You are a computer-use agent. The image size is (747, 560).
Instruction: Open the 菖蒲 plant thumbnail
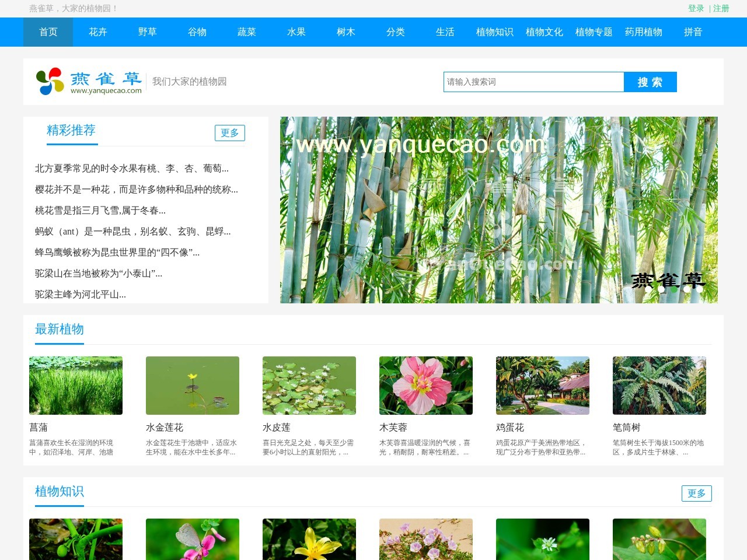click(76, 386)
